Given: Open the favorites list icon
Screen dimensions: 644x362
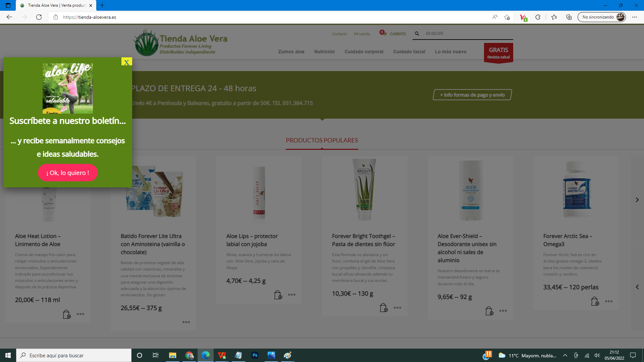Looking at the screenshot, I should pos(554,17).
